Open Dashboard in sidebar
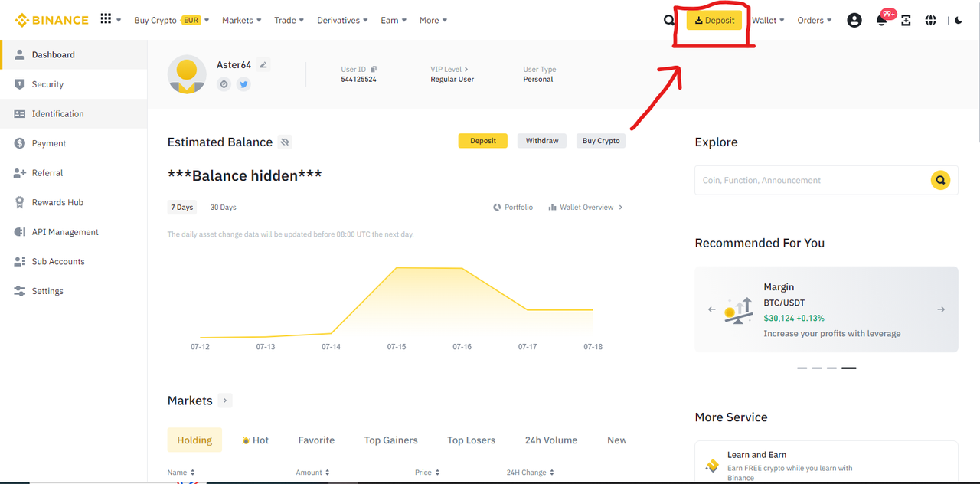The width and height of the screenshot is (980, 484). pyautogui.click(x=73, y=55)
